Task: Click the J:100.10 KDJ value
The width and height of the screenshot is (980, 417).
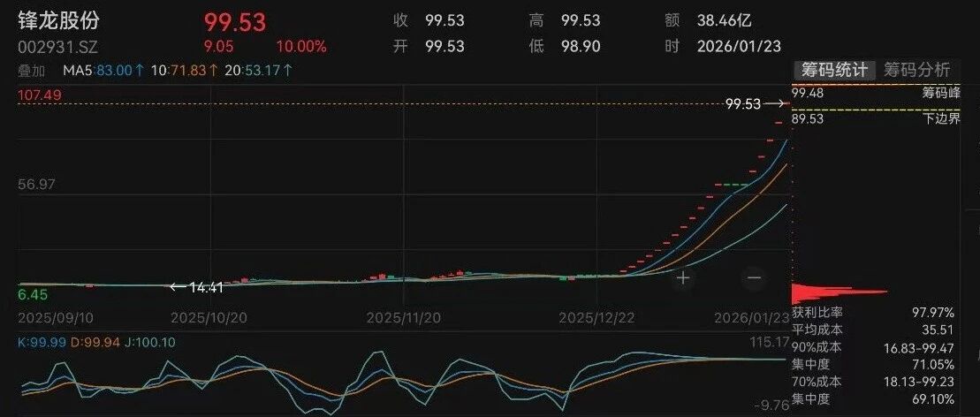Action: tap(150, 342)
